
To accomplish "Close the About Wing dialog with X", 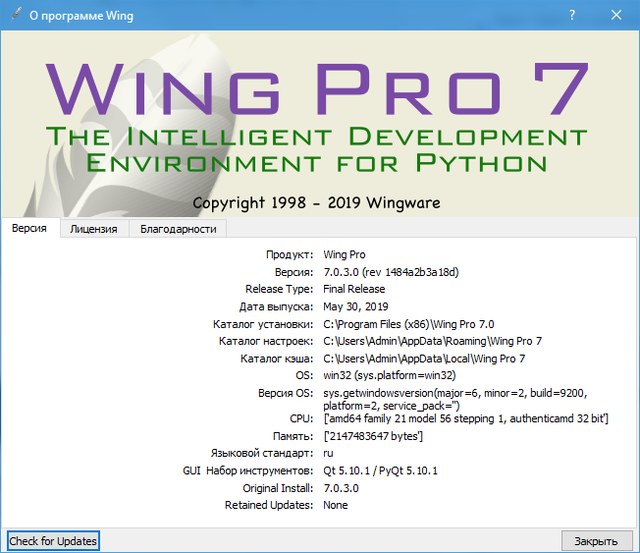I will click(616, 16).
